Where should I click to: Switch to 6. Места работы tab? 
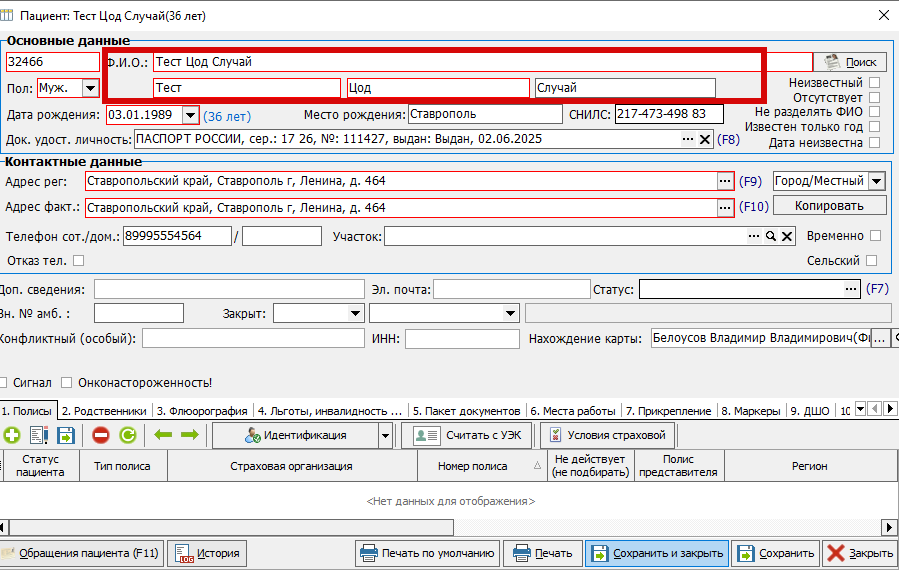(573, 411)
